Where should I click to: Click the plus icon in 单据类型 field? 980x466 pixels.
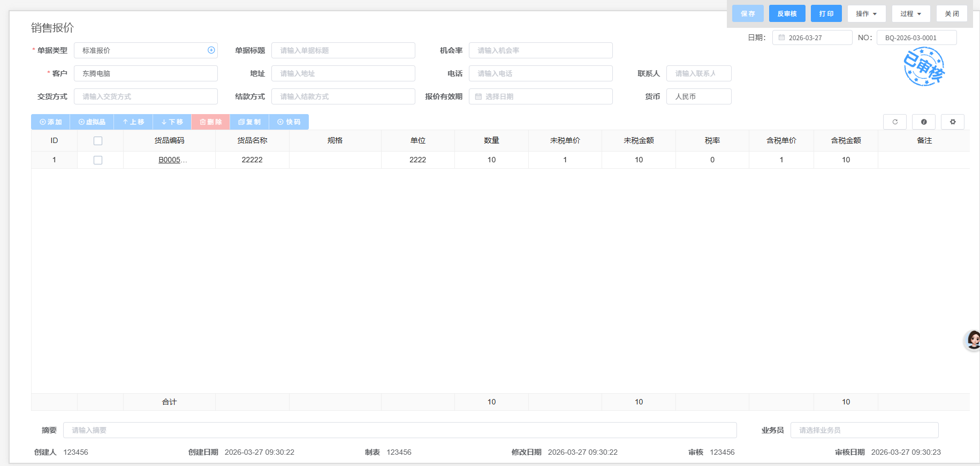coord(211,50)
